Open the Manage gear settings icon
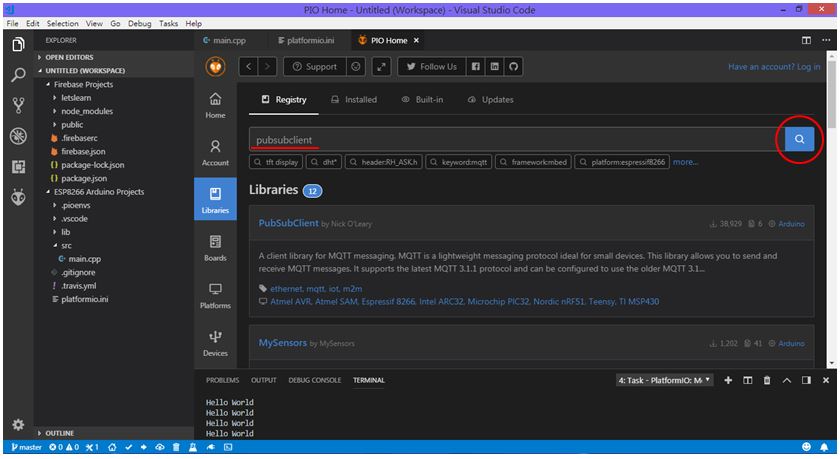 coord(18,425)
